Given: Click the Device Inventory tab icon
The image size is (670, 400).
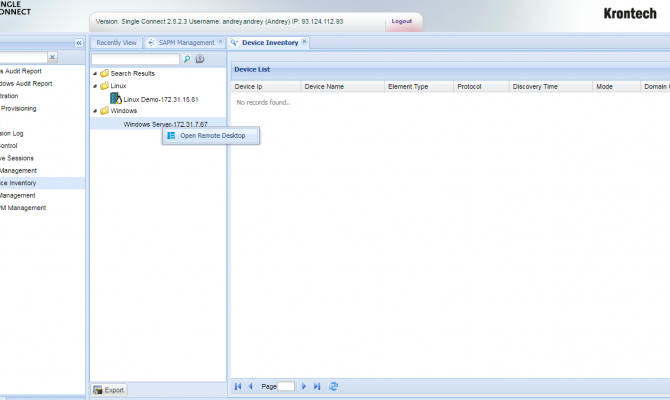Looking at the screenshot, I should point(234,43).
